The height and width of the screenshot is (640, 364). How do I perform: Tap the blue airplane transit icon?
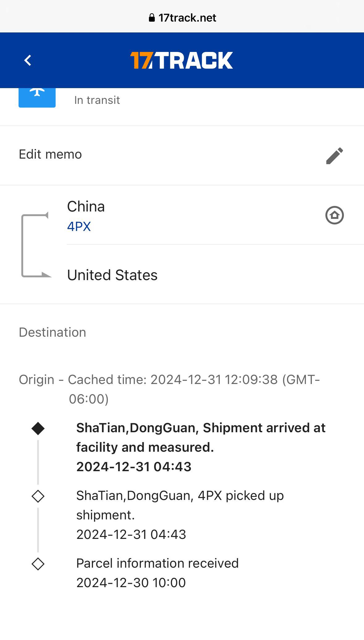point(37,96)
